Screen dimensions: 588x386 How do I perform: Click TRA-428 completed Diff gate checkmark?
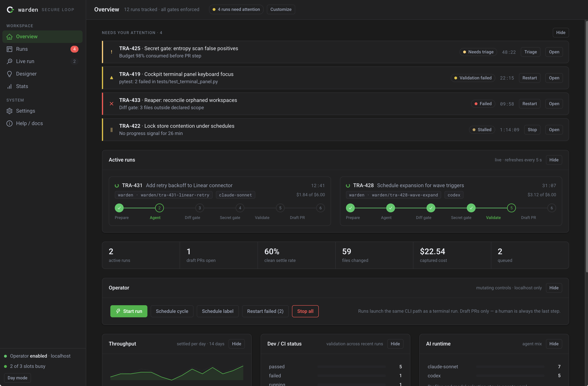coord(431,208)
